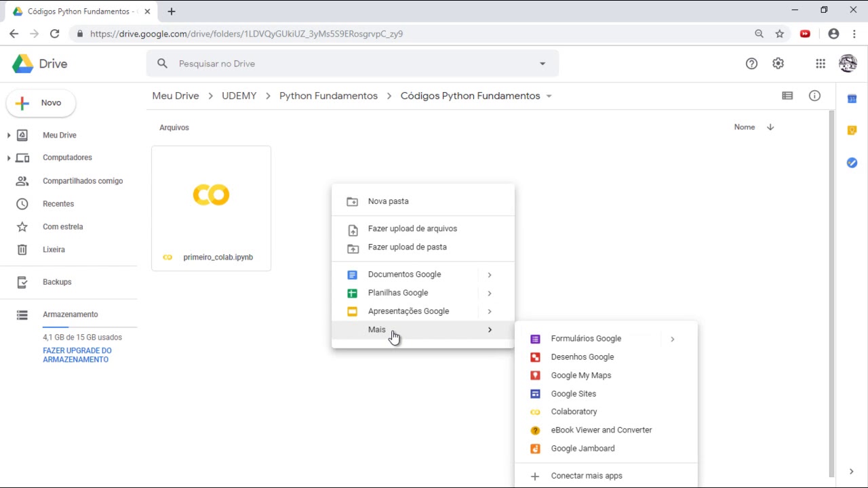Viewport: 868px width, 488px height.
Task: Bookmark this page with star icon
Action: [x=780, y=34]
